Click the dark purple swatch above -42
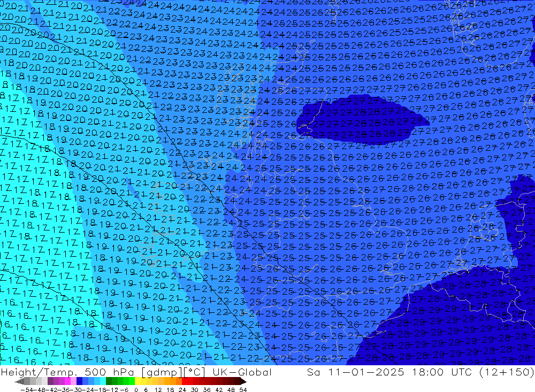The image size is (535, 392). point(50,381)
